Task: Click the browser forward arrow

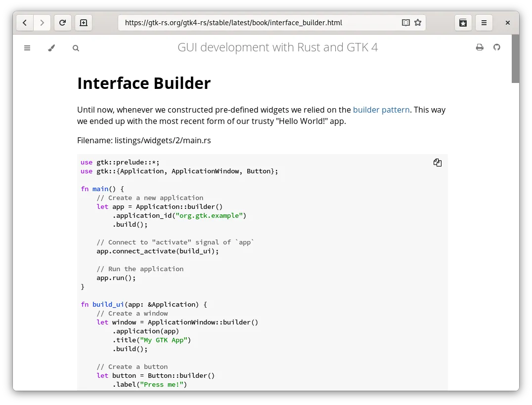Action: coord(42,23)
